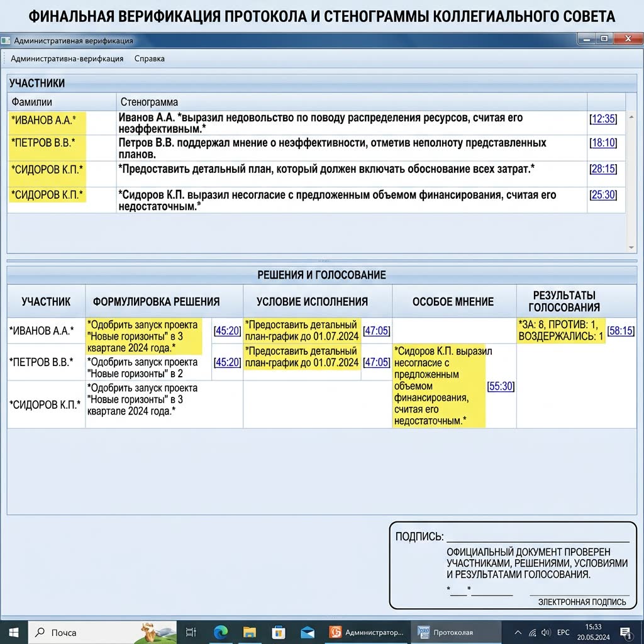Switch to the Администратор taskbar window

pos(367,632)
